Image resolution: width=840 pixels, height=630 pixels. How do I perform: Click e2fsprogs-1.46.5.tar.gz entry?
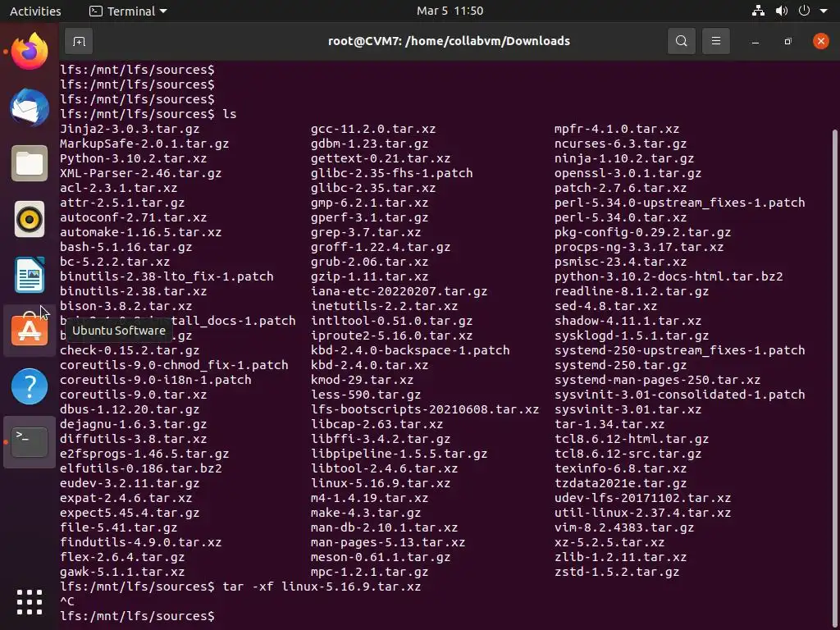(x=144, y=454)
